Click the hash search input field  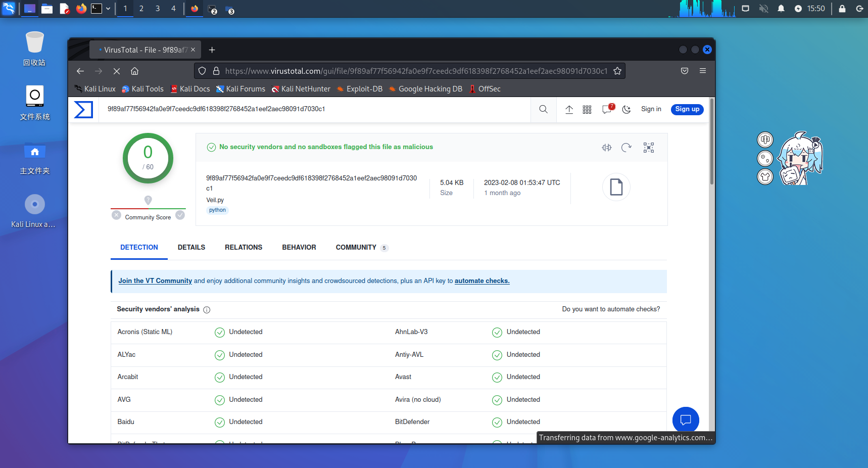point(314,109)
